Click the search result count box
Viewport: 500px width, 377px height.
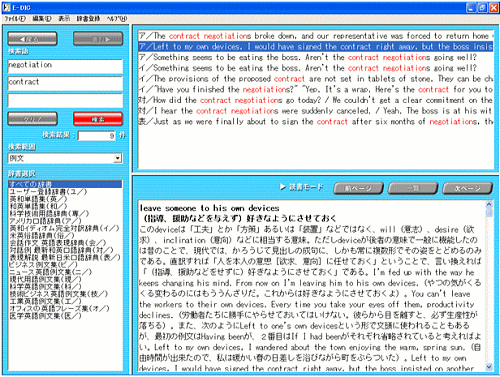pyautogui.click(x=97, y=136)
